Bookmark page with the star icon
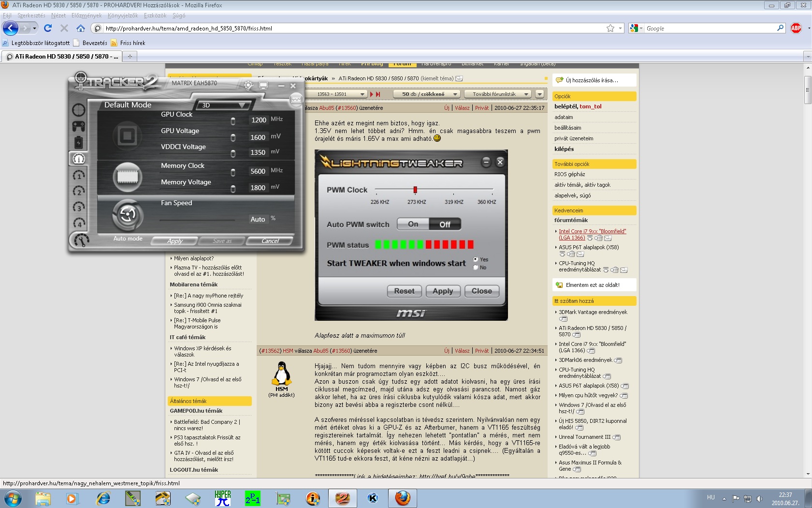The height and width of the screenshot is (508, 812). pos(610,28)
